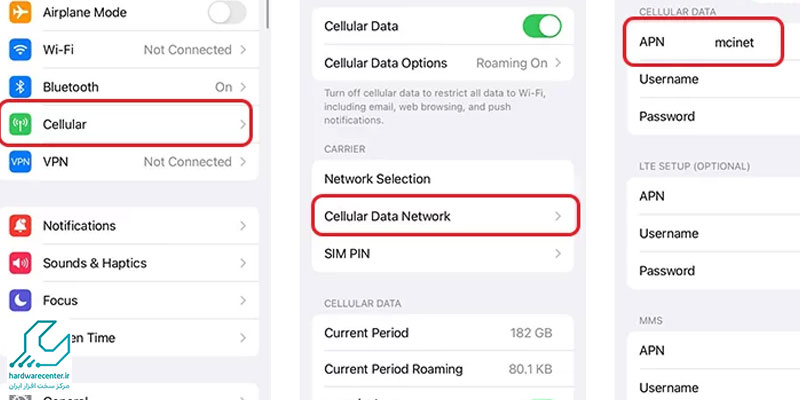Tap the VPN icon
Viewport: 800px width, 400px height.
click(20, 162)
